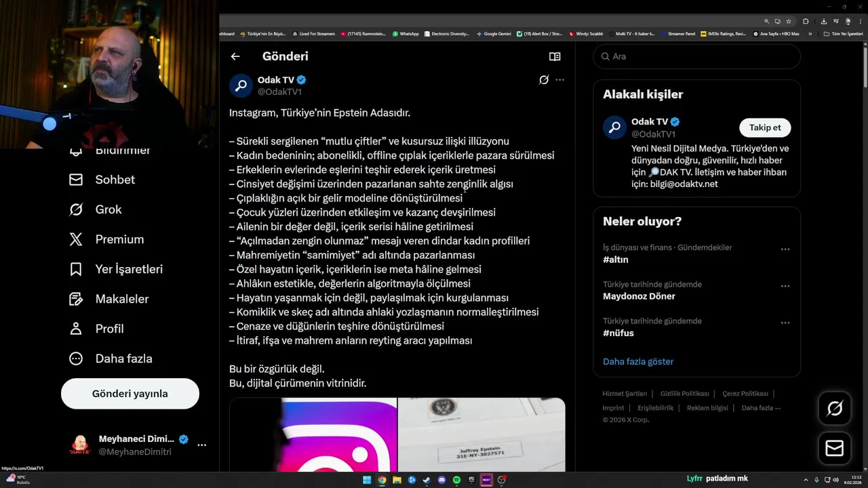
Task: Open the Çerez Politikası footer link
Action: [745, 394]
